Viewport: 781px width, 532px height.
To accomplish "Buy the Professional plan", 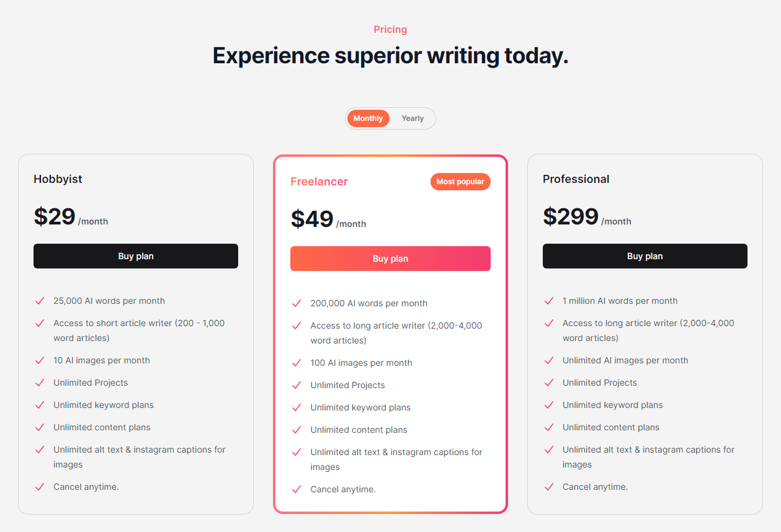I will (645, 256).
